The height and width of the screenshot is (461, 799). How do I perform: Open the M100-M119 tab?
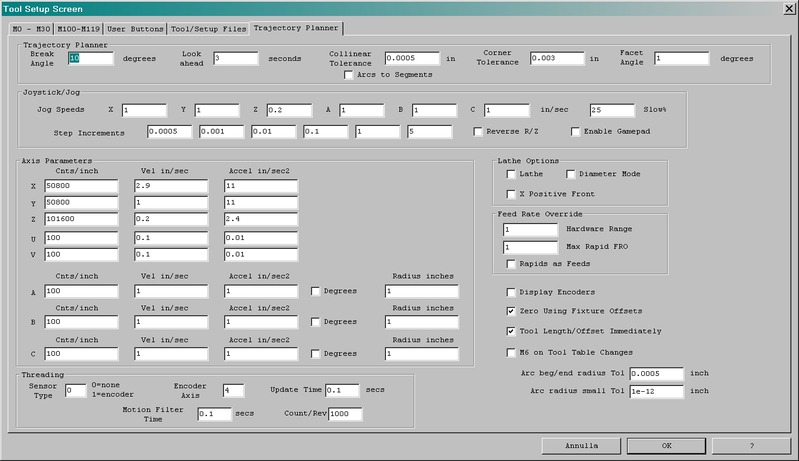(77, 29)
